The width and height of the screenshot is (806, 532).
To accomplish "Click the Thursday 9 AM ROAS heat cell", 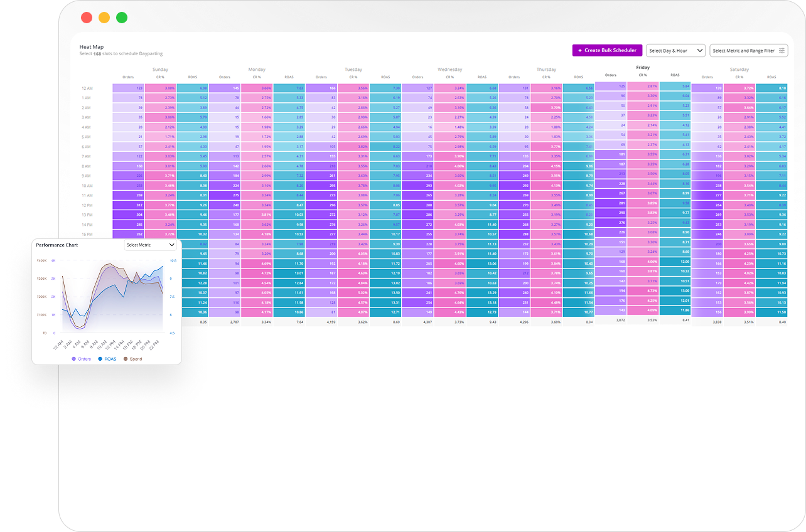I will [578, 176].
